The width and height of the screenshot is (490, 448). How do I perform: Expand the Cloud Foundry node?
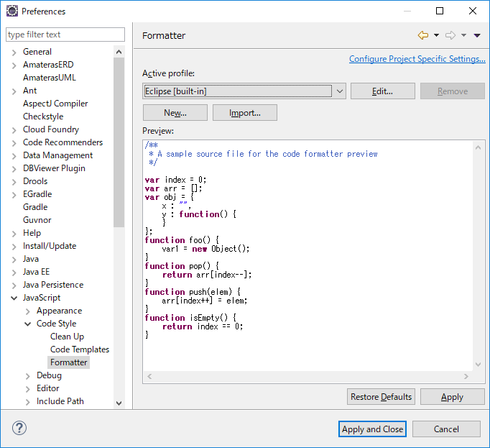click(x=14, y=130)
